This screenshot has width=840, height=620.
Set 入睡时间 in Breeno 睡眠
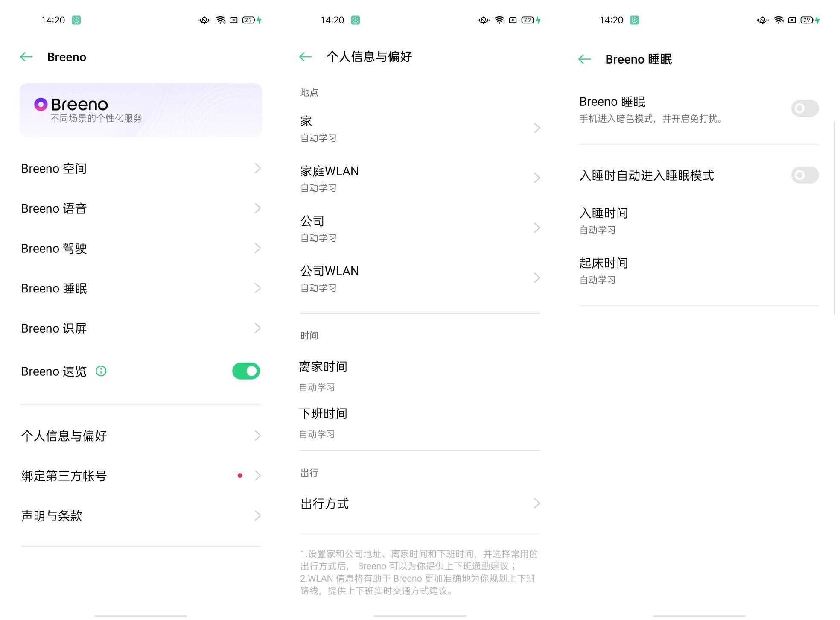click(x=699, y=221)
